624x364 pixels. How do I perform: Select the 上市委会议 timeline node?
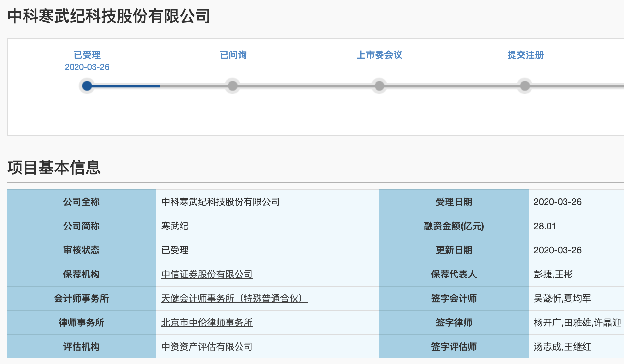coord(379,86)
